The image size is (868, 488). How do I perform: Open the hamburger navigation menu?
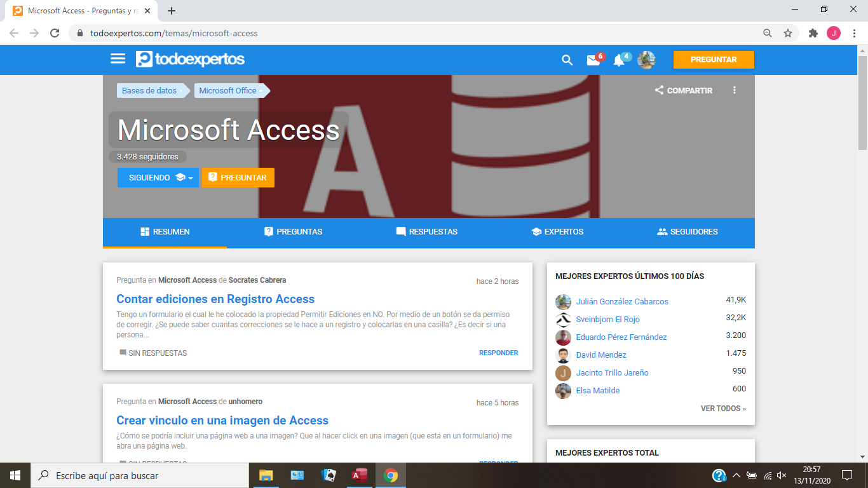pos(118,59)
